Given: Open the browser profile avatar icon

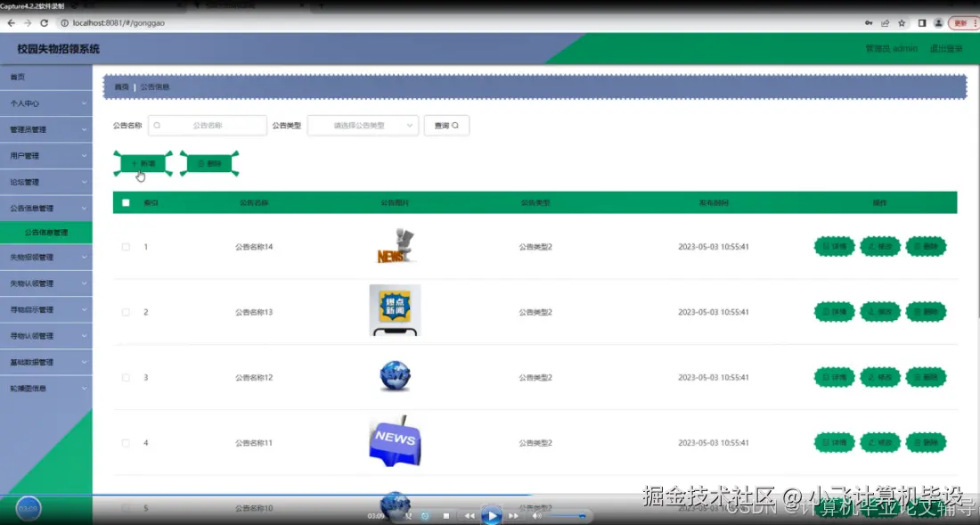Looking at the screenshot, I should pos(938,23).
